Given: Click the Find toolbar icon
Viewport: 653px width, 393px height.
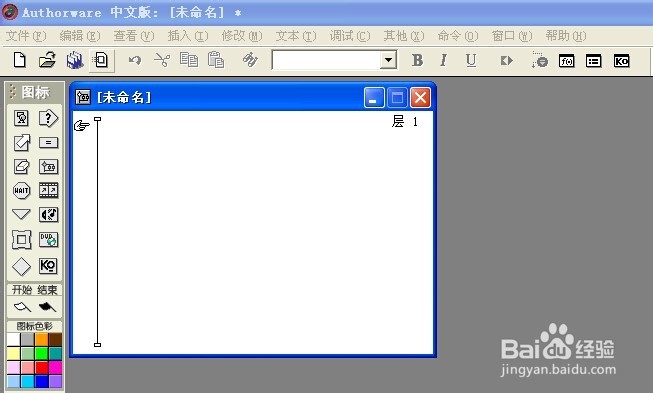Looking at the screenshot, I should pyautogui.click(x=250, y=60).
